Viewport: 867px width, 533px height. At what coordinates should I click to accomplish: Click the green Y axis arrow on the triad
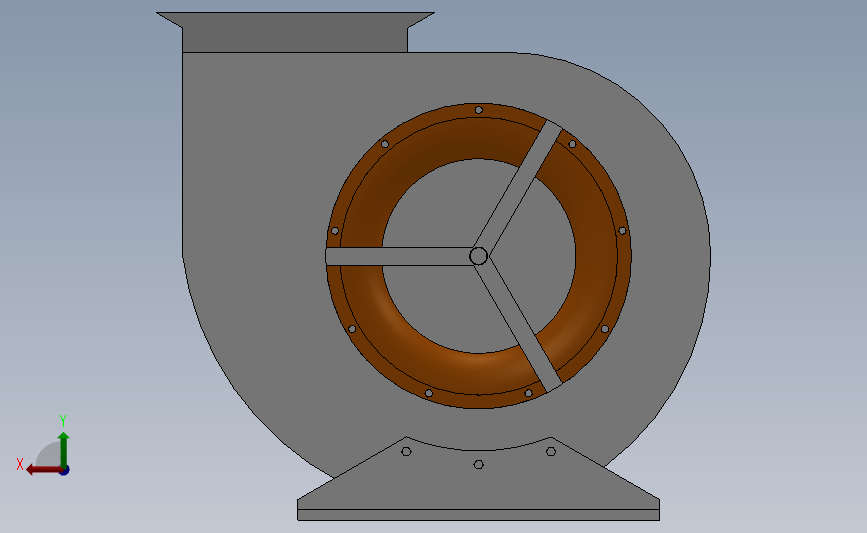(x=64, y=450)
